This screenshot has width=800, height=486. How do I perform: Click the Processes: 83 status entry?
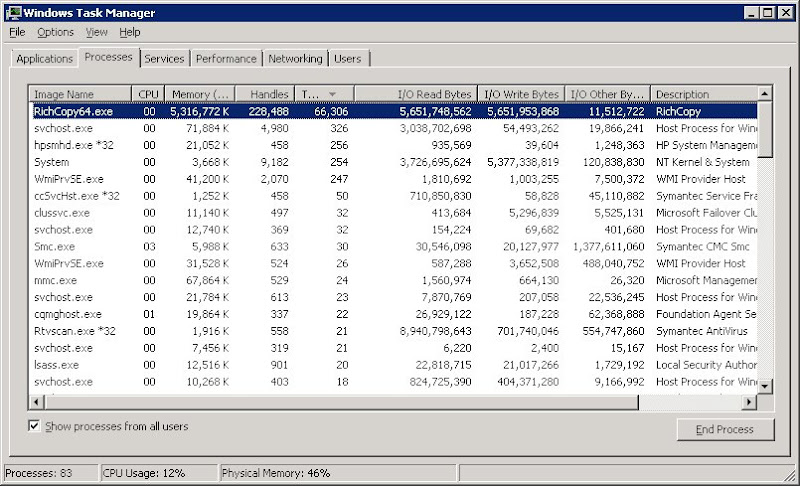click(x=51, y=473)
